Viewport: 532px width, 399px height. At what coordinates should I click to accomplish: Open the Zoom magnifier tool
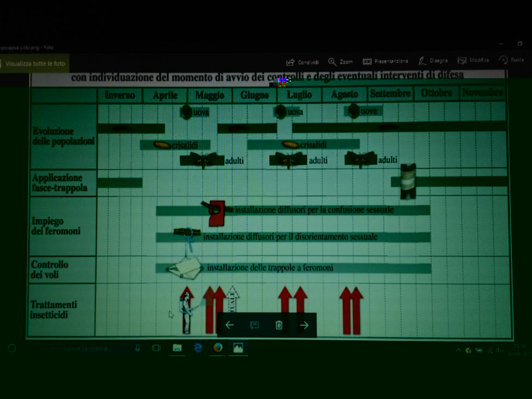[332, 62]
